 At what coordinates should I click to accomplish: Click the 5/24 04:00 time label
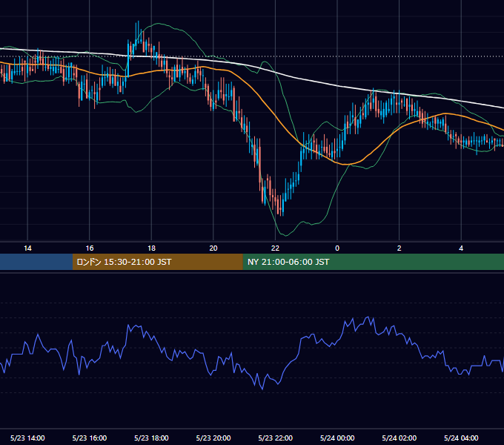pyautogui.click(x=461, y=438)
